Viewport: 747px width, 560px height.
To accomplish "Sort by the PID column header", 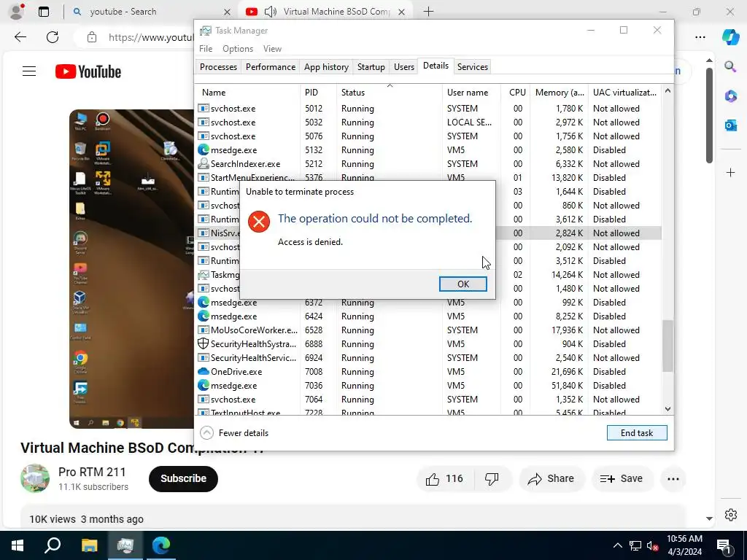I will pos(318,93).
